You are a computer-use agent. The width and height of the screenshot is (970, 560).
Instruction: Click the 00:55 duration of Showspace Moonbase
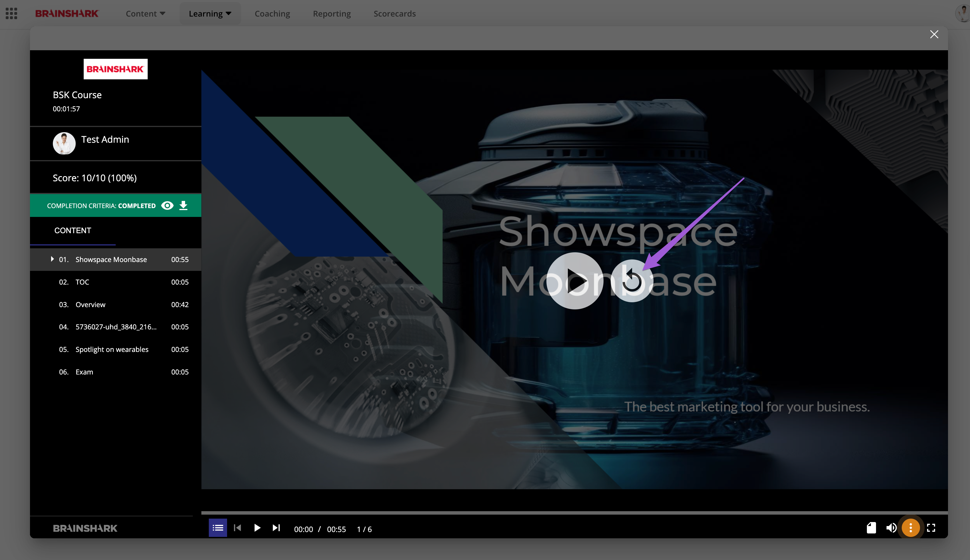[x=180, y=260]
